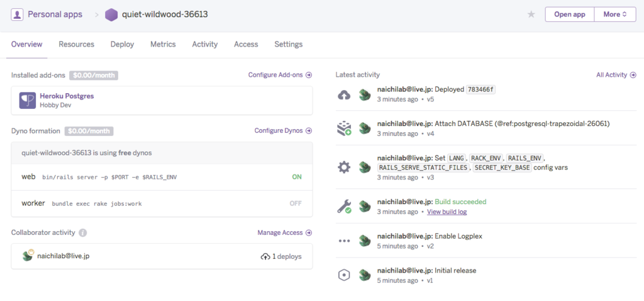Click user avatar beside Set LANG entry
Viewport: 644px width, 301px height.
click(x=364, y=167)
